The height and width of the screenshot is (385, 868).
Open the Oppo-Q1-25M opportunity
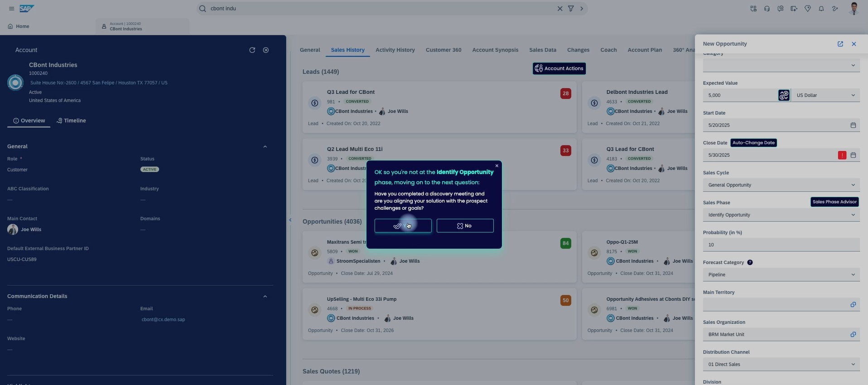(x=622, y=242)
